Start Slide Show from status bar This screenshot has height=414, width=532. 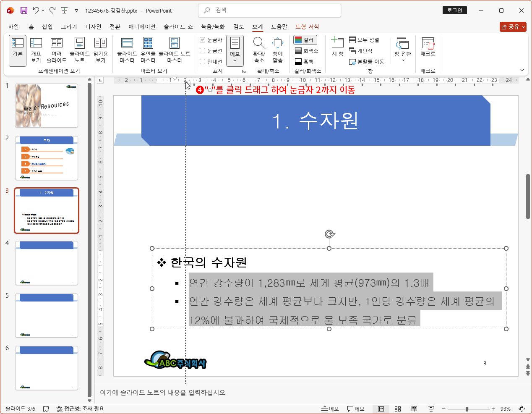[x=431, y=409]
